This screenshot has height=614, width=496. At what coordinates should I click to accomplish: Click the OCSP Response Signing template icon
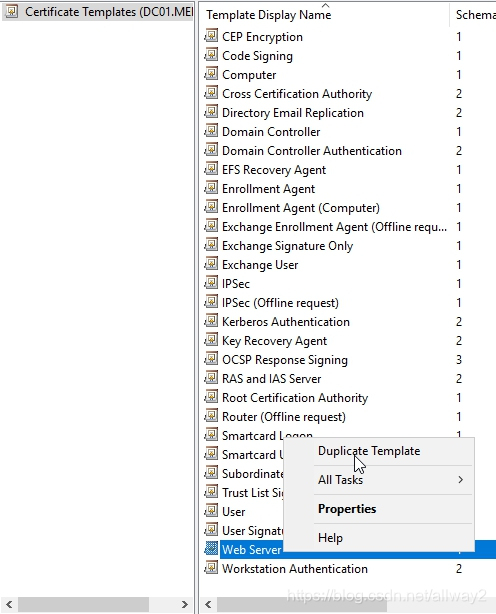[211, 359]
